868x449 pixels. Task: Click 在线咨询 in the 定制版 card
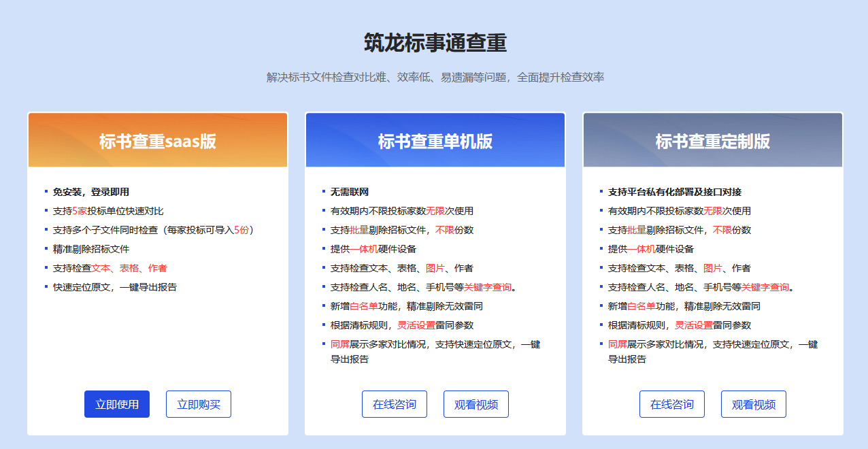[672, 404]
